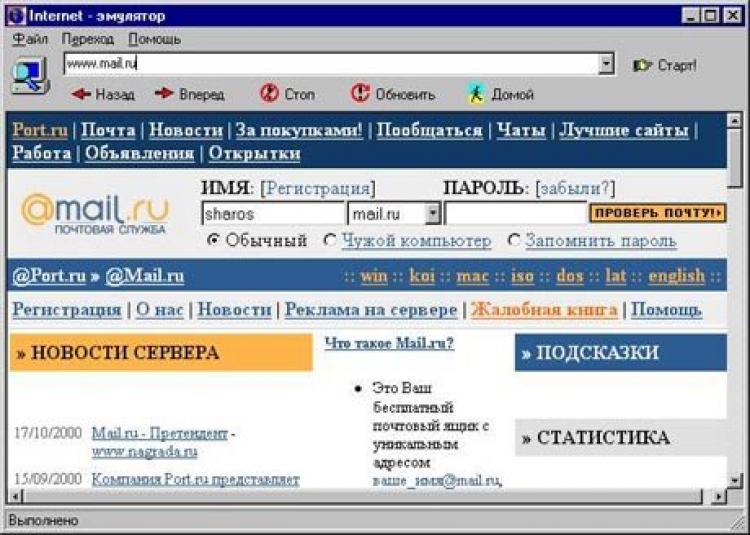The width and height of the screenshot is (750, 535).
Task: Switch encoding to iso
Action: [x=522, y=276]
